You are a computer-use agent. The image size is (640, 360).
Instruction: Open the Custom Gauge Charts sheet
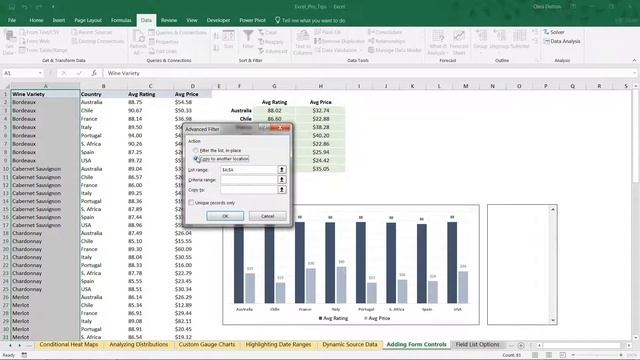[x=207, y=344]
